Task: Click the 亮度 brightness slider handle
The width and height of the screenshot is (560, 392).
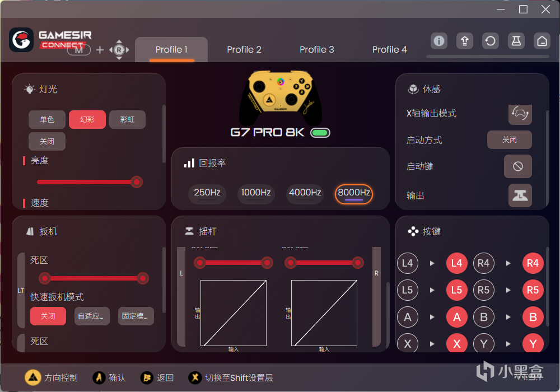Action: 136,182
